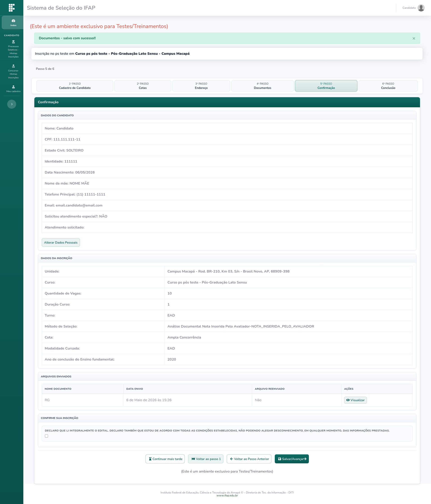
Task: Expand the sidebar with chevron button
Action: click(x=12, y=104)
